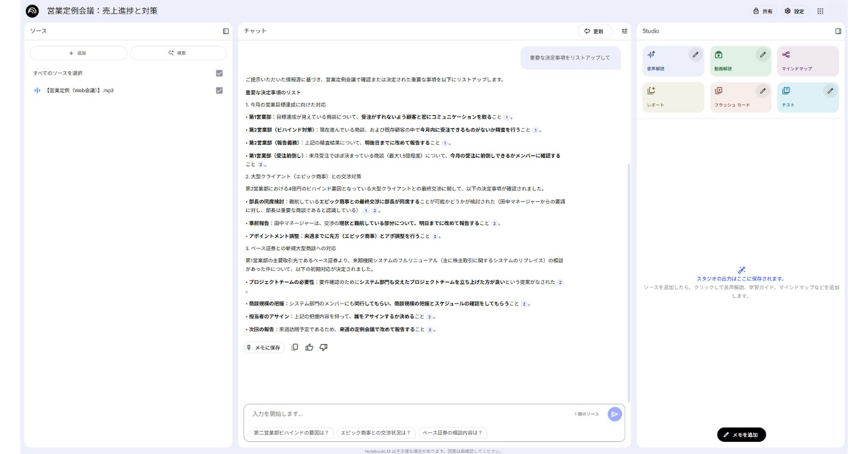Select suggestion エピック商事との交渉状況は？

point(376,432)
